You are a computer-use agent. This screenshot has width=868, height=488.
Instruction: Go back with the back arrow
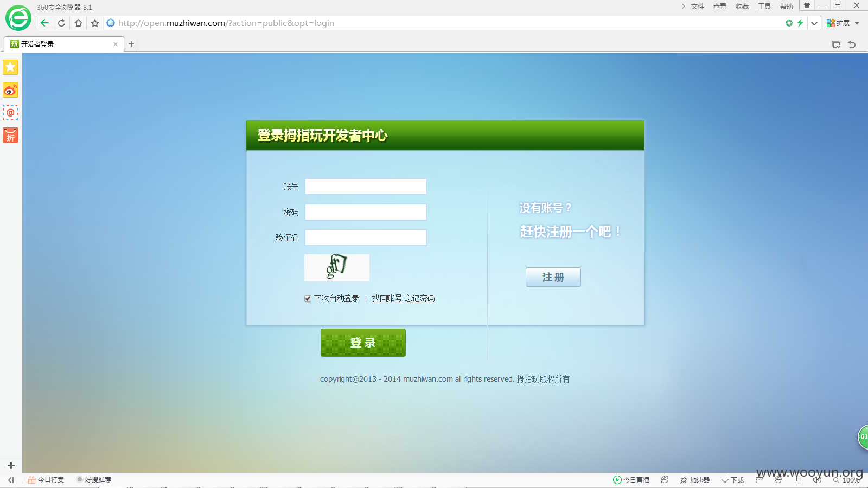[x=44, y=23]
